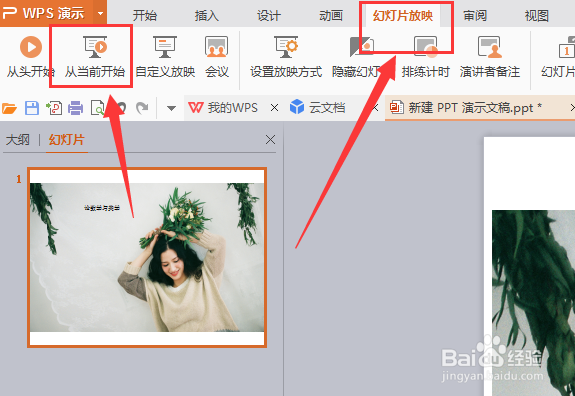Expand the quick access toolbar dropdown arrow
Screen dimensions: 575x396
171,108
